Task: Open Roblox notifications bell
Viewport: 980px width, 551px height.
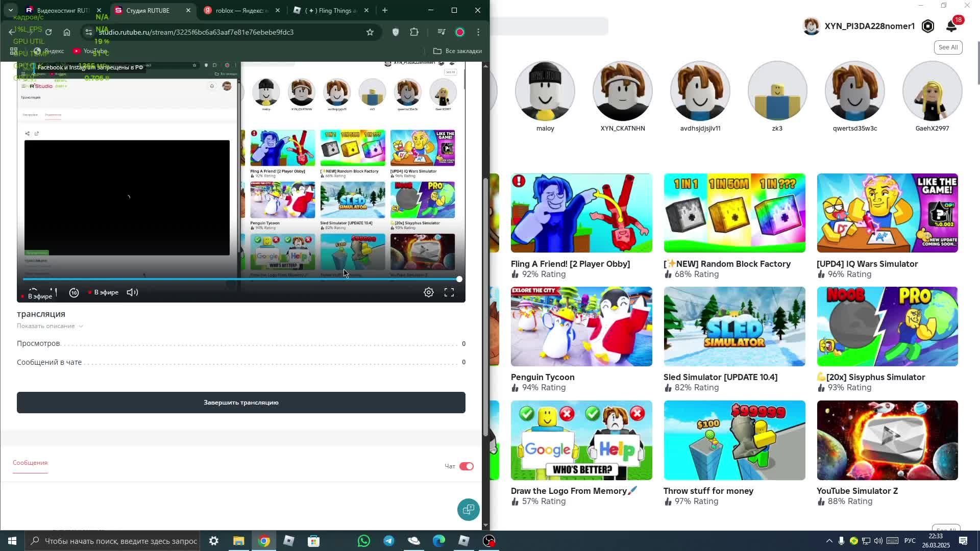Action: [951, 26]
